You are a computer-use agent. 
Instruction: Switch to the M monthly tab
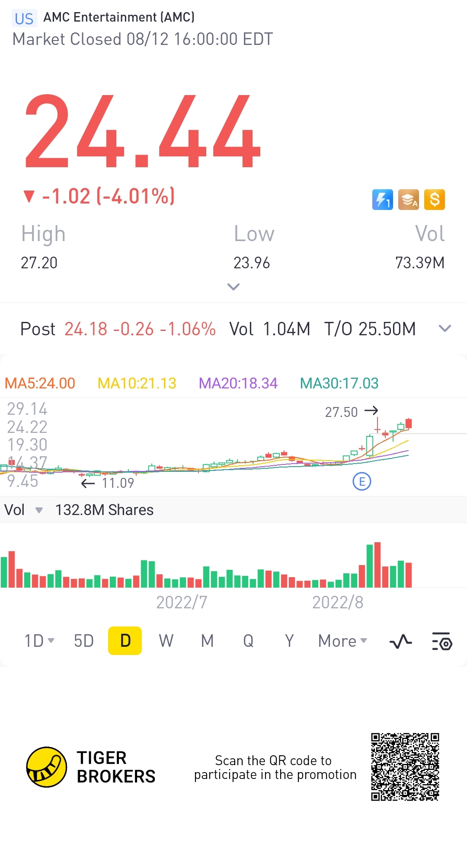pos(208,641)
